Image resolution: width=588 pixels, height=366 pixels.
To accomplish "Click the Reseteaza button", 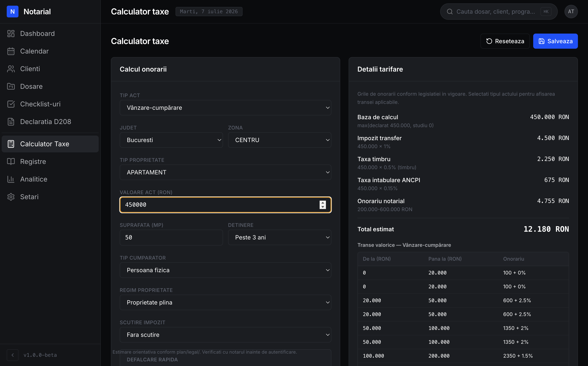I will click(505, 41).
